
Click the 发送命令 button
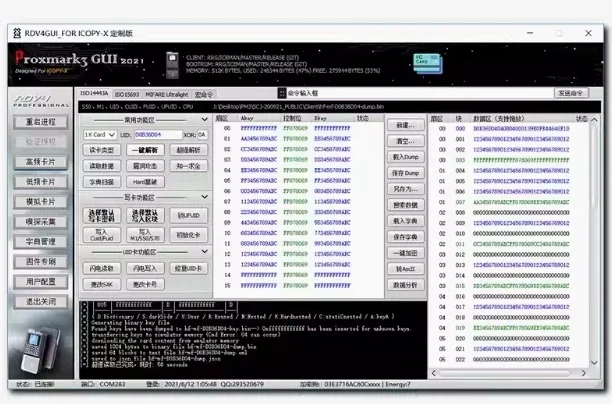[x=571, y=93]
